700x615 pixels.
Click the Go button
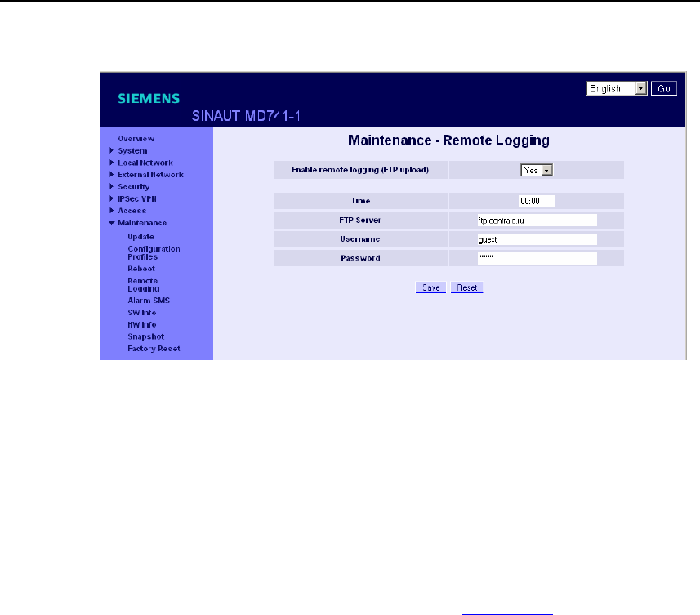(664, 88)
